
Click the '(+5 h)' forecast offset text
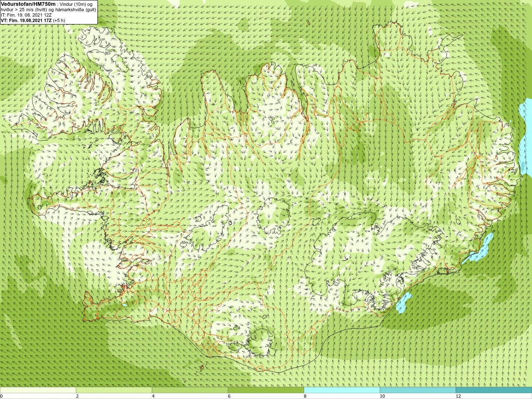59,20
